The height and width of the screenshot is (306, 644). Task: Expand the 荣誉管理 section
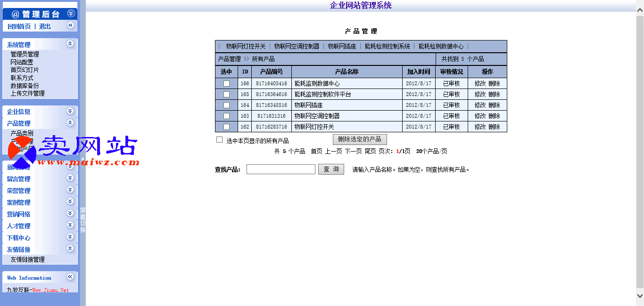(70, 190)
